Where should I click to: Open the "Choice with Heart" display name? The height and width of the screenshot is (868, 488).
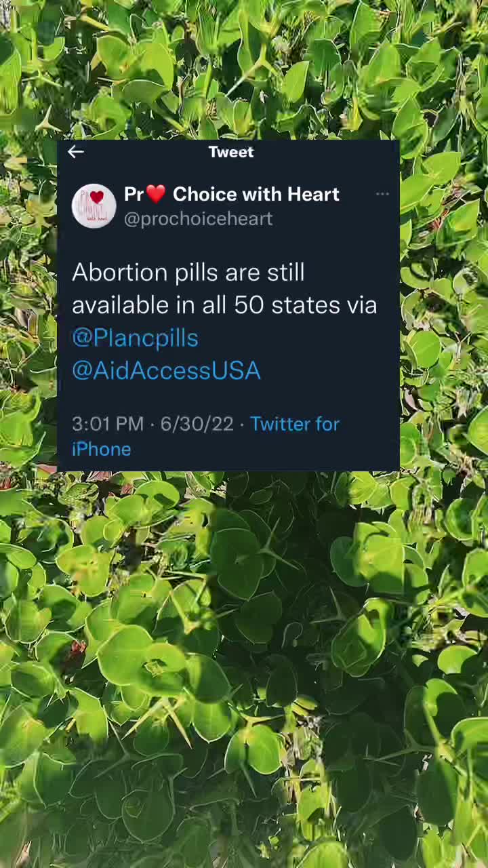(x=256, y=194)
